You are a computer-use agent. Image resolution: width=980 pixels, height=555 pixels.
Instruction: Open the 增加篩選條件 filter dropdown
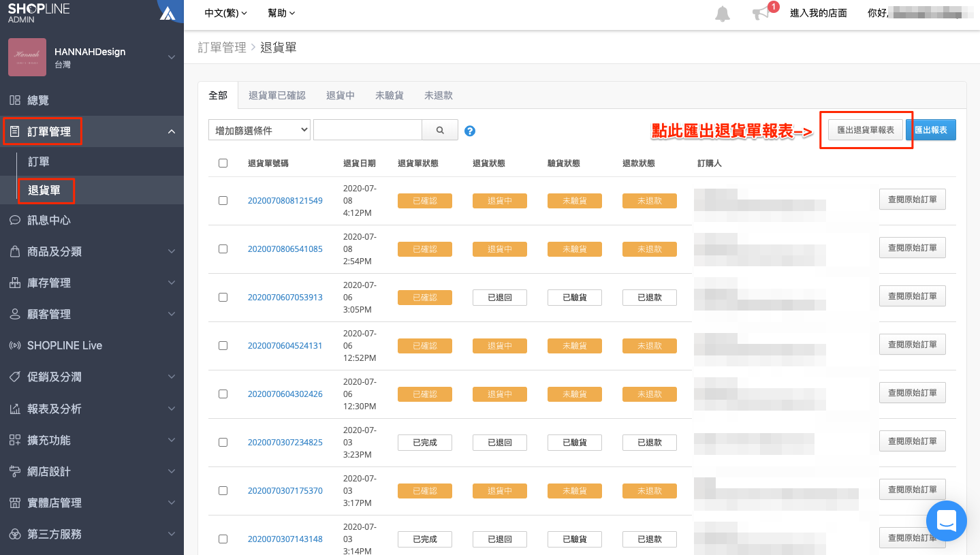click(x=259, y=130)
